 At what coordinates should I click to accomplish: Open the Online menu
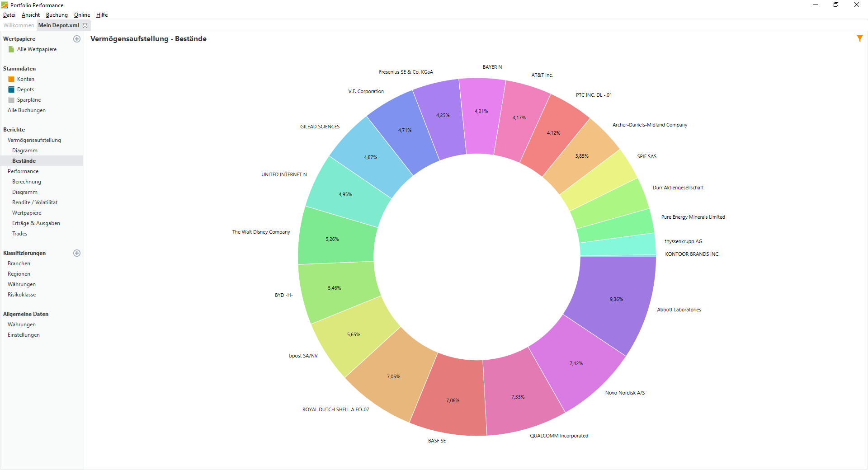coord(82,15)
